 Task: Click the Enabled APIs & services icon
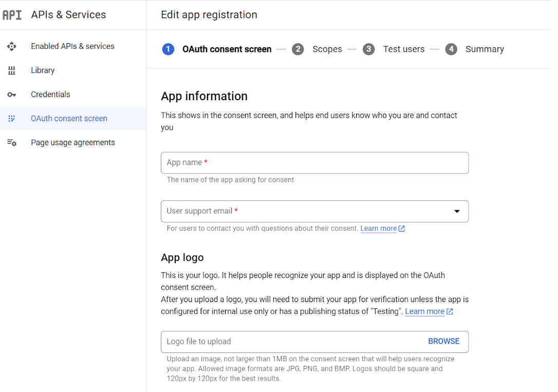12,46
